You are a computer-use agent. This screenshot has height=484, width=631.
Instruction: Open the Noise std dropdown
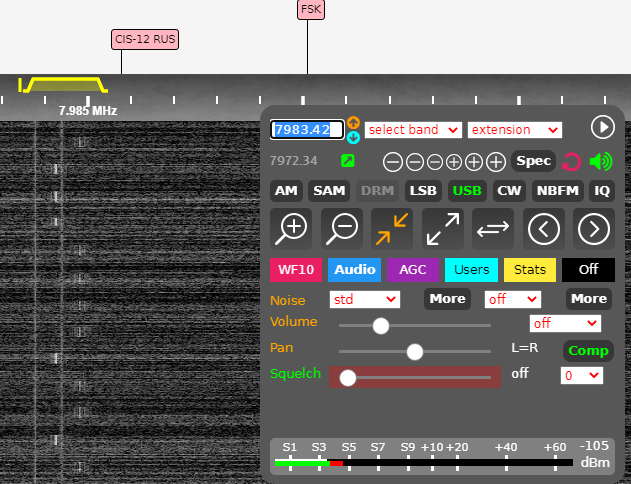point(365,299)
